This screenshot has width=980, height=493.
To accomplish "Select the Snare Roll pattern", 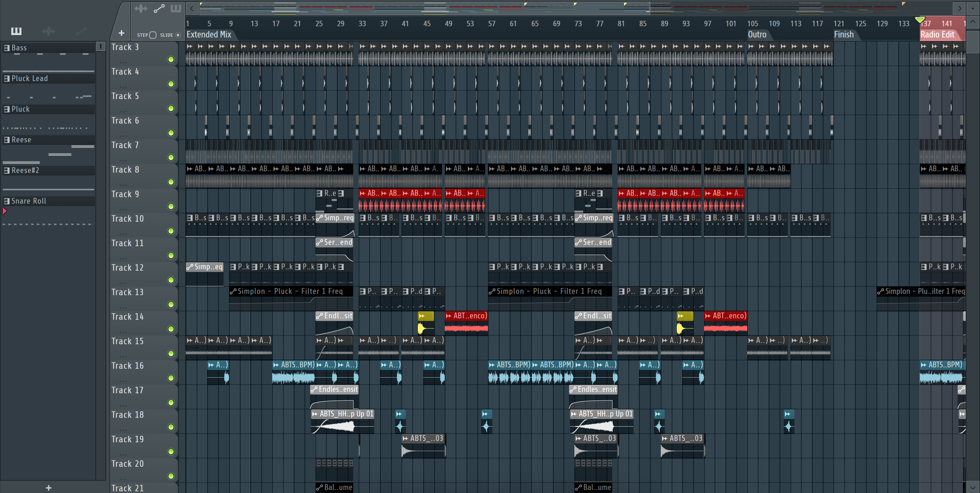I will pyautogui.click(x=49, y=201).
